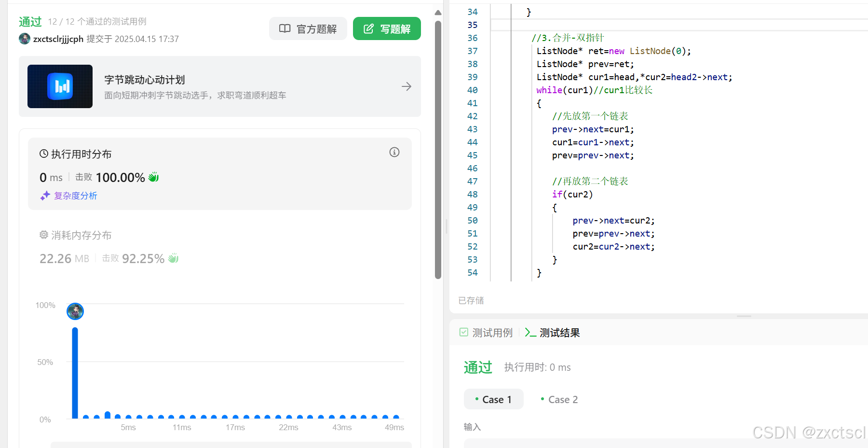The image size is (868, 448).
Task: Click sparkle icon beside 复杂度分析
Action: pos(45,196)
